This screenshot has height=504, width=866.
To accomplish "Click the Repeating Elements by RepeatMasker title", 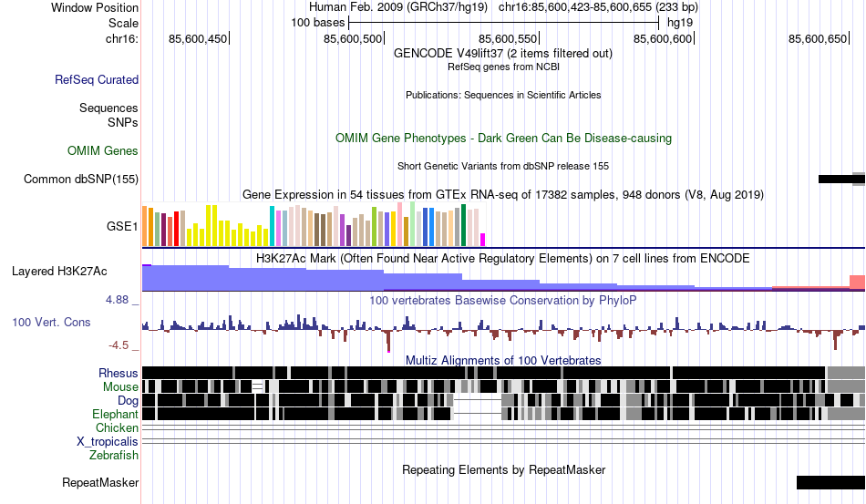I will (504, 469).
